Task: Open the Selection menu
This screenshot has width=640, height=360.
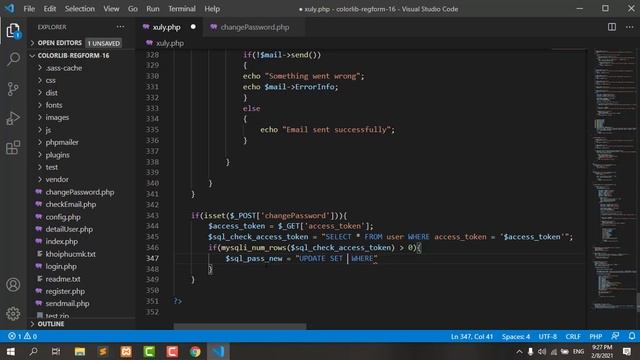Action: pos(79,9)
